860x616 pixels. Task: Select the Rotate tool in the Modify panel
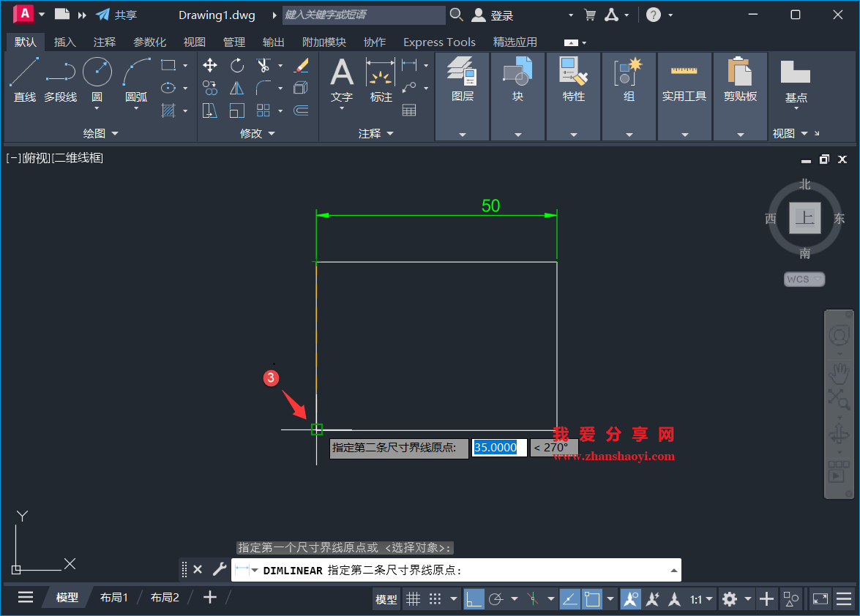(236, 65)
